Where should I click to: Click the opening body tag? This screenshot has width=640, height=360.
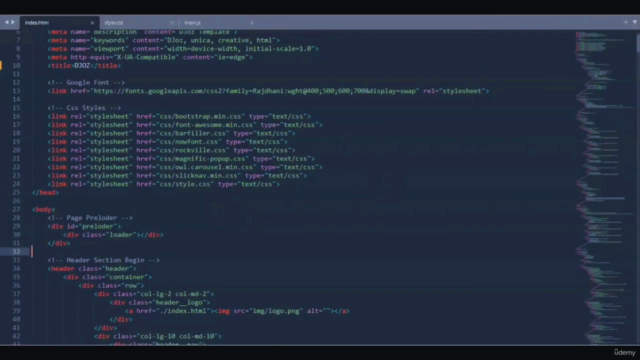[x=43, y=209]
